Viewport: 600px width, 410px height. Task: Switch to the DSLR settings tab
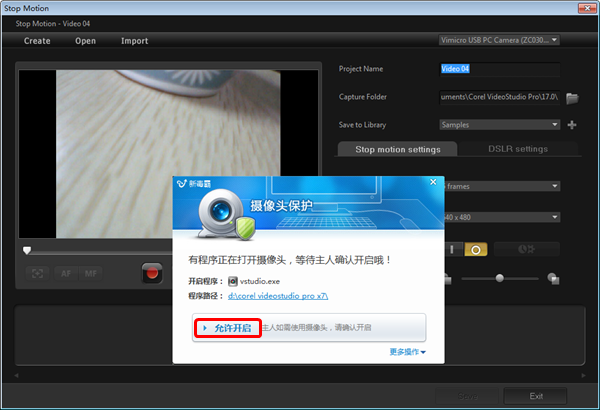(517, 149)
